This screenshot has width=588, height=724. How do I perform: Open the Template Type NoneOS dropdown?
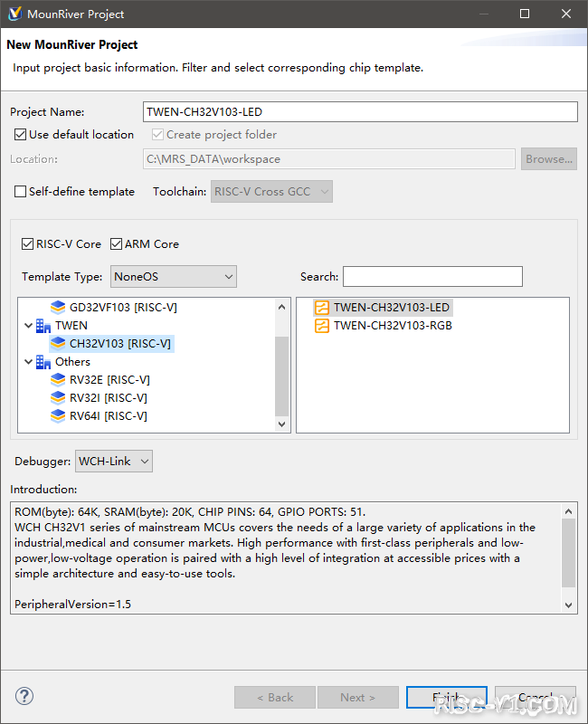click(x=174, y=277)
